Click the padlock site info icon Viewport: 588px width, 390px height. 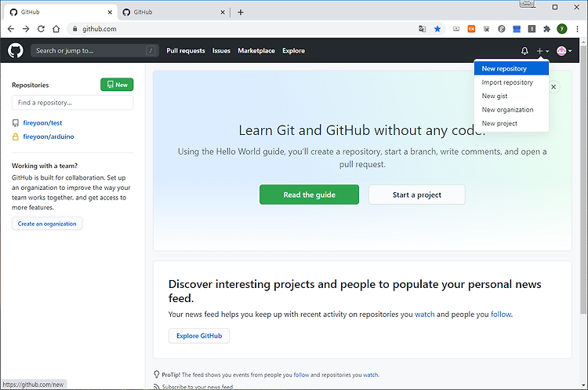click(75, 29)
